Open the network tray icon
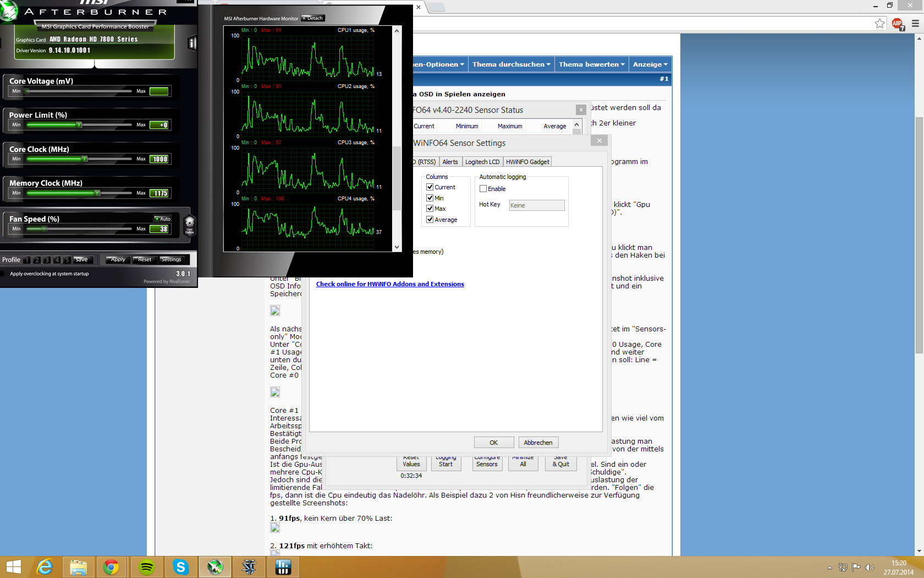924x578 pixels. [x=843, y=568]
